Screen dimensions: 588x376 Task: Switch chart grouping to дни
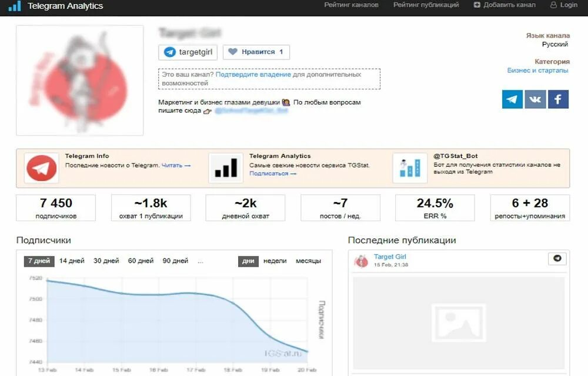(248, 261)
